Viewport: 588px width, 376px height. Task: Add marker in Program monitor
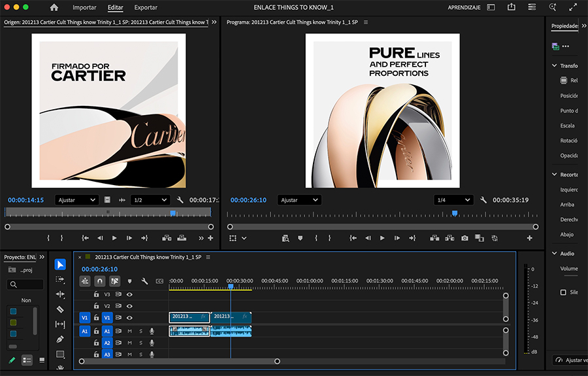pos(300,238)
